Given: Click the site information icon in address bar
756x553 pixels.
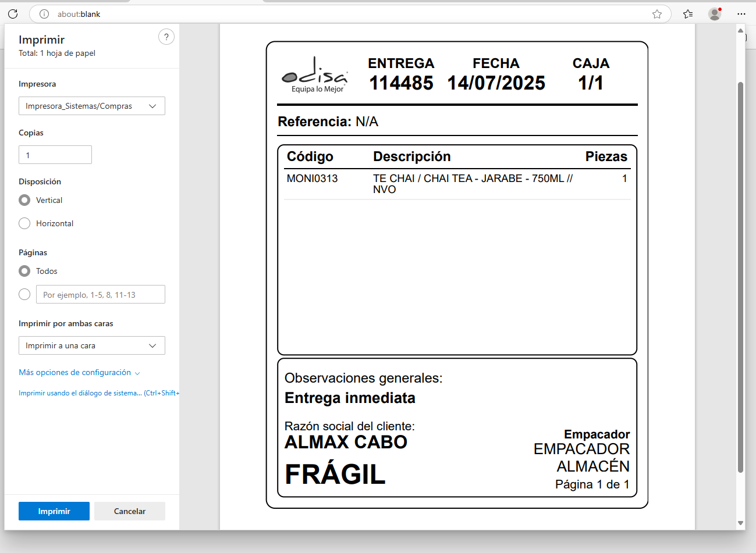Looking at the screenshot, I should click(x=44, y=14).
